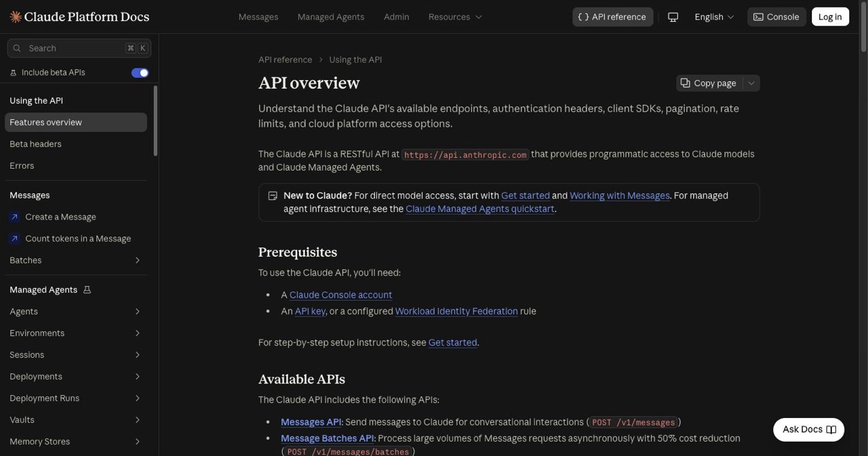Click the note icon in New to Claude callout
868x456 pixels.
pos(273,196)
